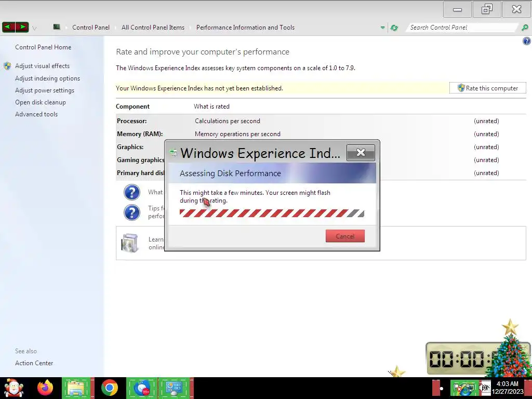
Task: Click the Control Panel address bar icon
Action: pos(57,27)
